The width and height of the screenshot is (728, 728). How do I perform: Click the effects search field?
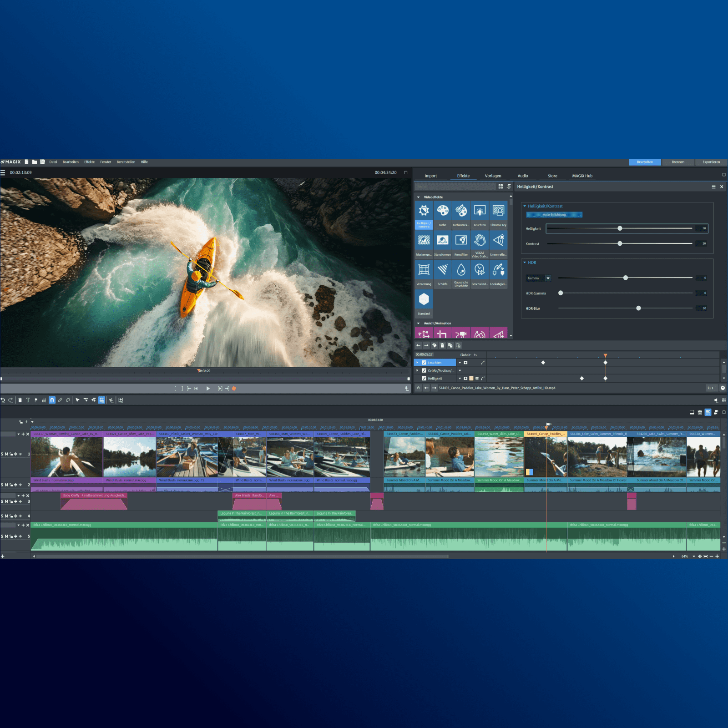click(x=455, y=187)
